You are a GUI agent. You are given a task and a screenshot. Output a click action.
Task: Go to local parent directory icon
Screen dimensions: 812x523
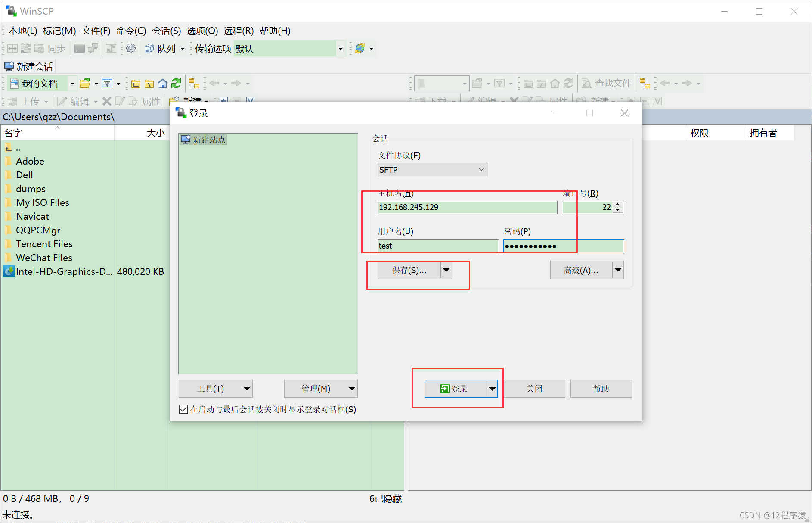click(136, 83)
